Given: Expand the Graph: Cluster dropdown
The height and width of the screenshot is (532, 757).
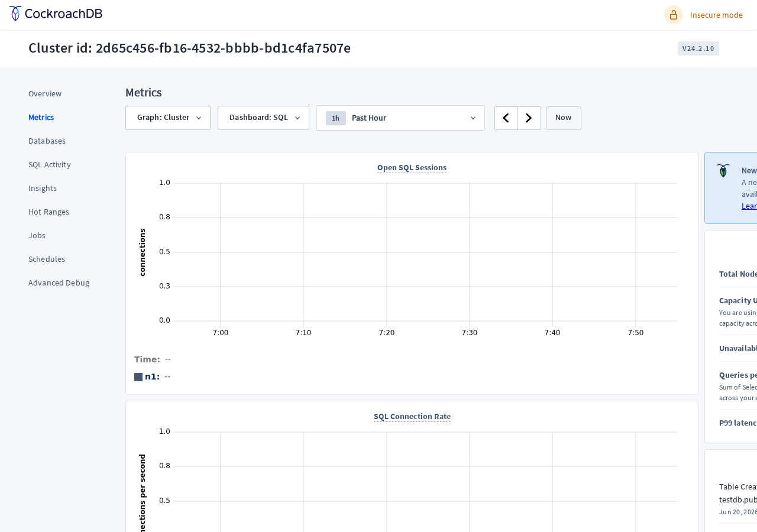Looking at the screenshot, I should (x=168, y=118).
